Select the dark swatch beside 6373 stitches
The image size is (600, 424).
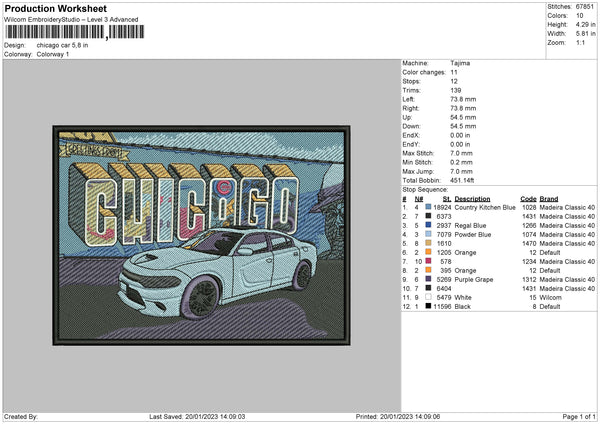[x=428, y=216]
